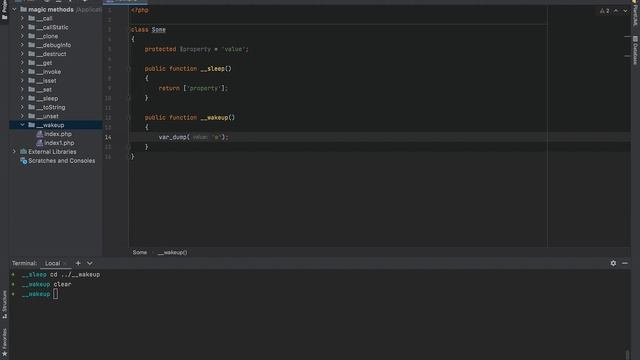Expand the __destruct folder
This screenshot has height=360, width=640.
[22, 54]
